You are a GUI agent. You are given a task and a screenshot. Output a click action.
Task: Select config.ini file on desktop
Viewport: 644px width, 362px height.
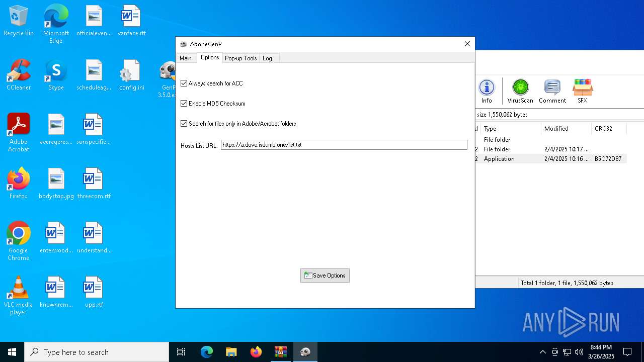(x=131, y=75)
